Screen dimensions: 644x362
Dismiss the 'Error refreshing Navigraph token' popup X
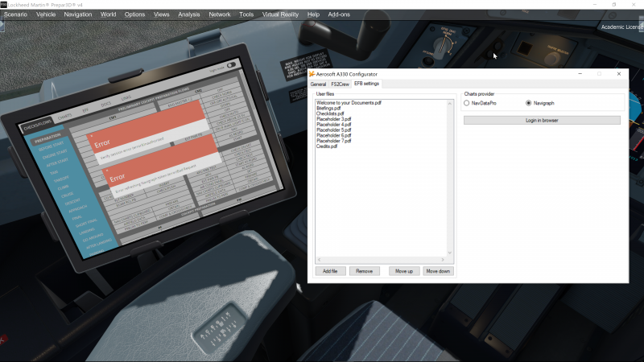(x=107, y=170)
